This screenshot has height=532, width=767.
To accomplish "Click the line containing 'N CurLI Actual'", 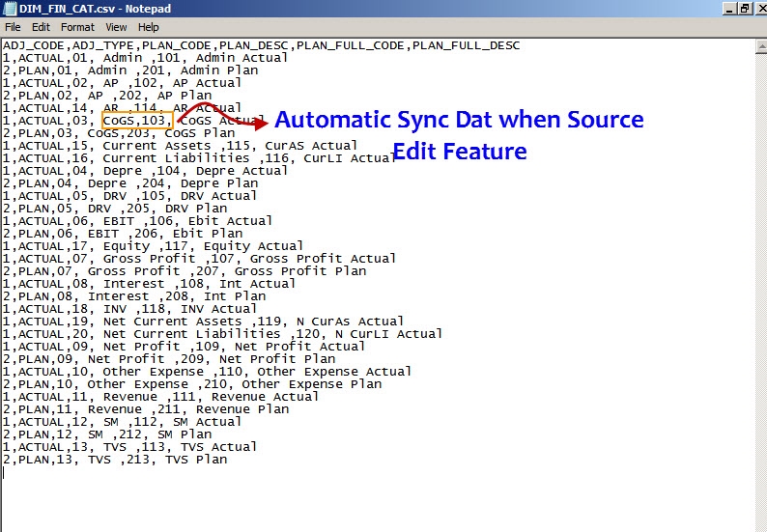I will 222,334.
